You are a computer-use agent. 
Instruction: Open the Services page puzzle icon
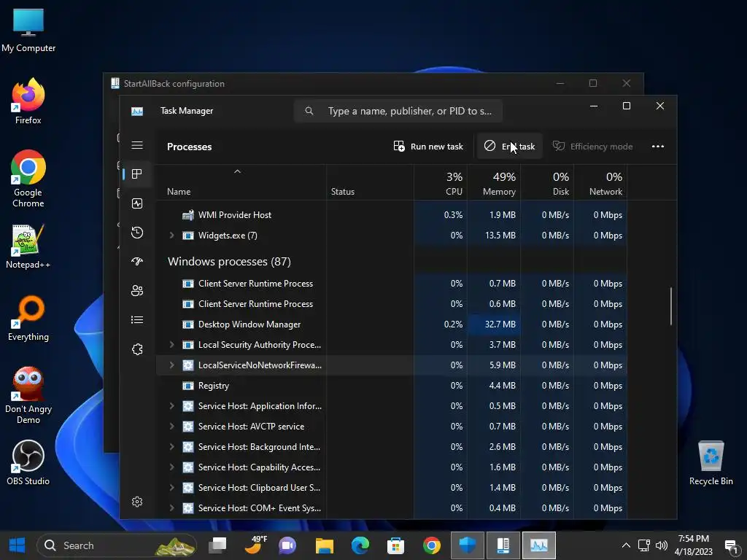[137, 349]
